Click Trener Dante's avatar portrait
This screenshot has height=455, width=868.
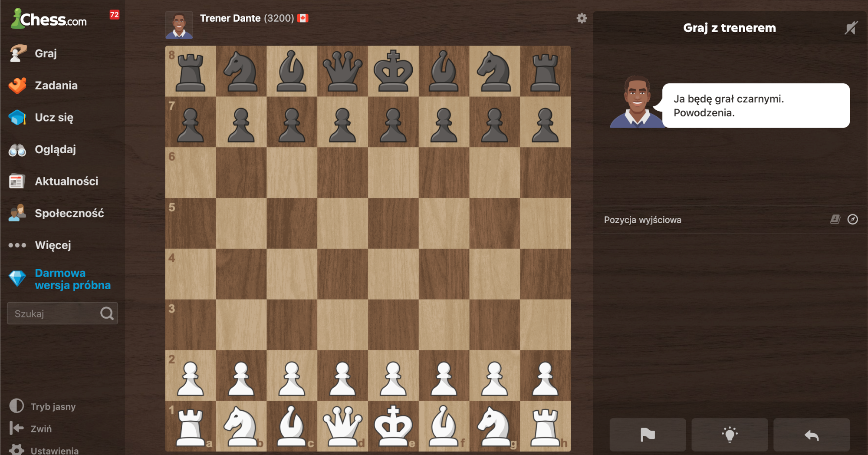coord(179,25)
